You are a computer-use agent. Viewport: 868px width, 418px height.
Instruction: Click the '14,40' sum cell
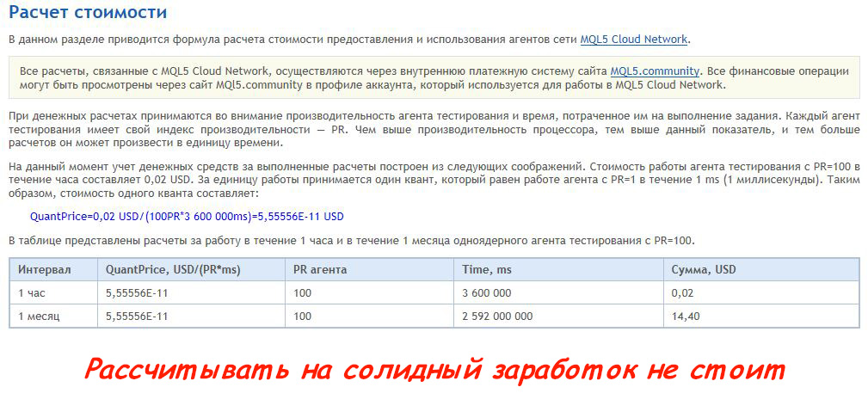click(761, 317)
